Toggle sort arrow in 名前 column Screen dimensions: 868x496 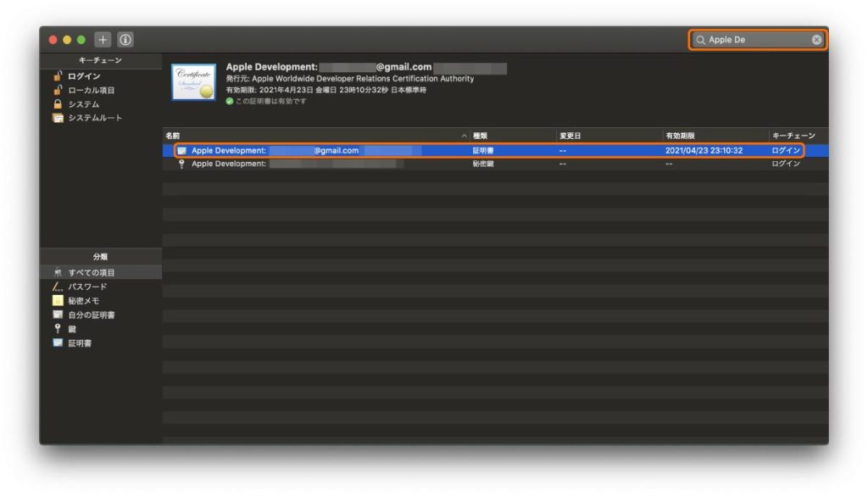(464, 136)
